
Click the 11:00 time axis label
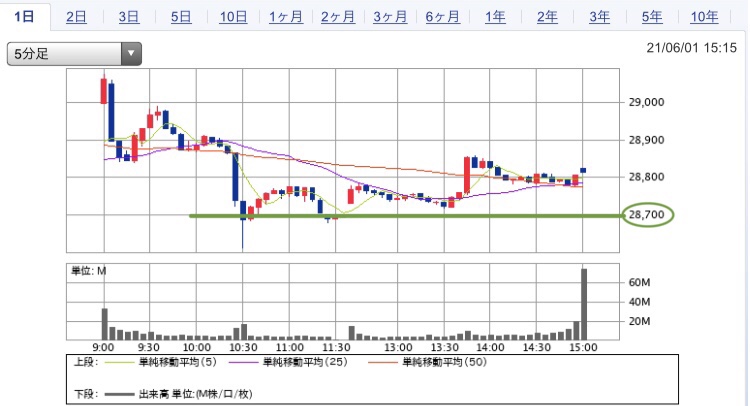point(289,348)
